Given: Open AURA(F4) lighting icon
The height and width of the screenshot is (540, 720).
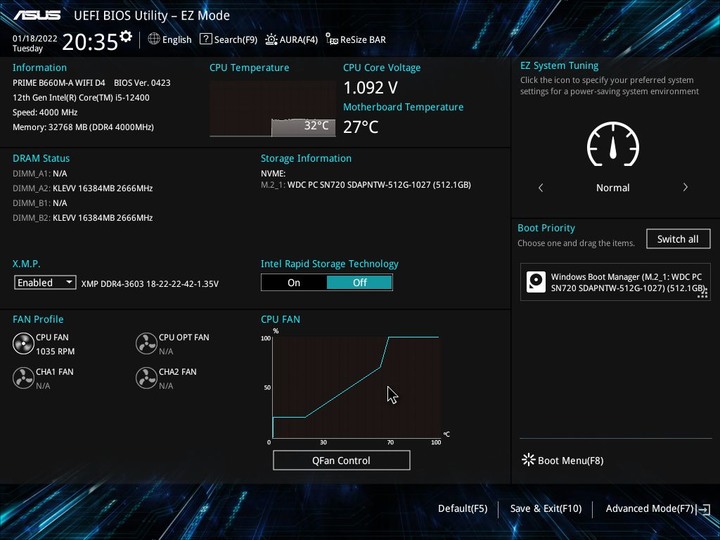Looking at the screenshot, I should click(271, 39).
